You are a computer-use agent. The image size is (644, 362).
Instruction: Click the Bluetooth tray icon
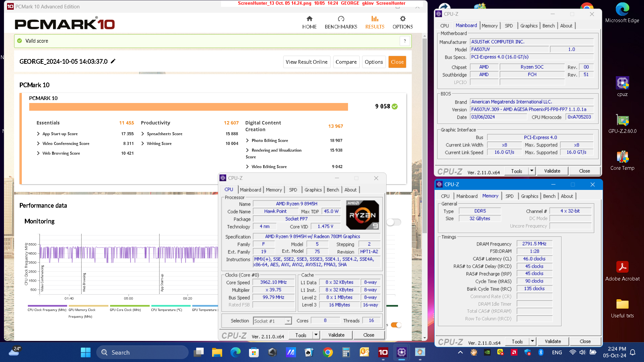[541, 352]
